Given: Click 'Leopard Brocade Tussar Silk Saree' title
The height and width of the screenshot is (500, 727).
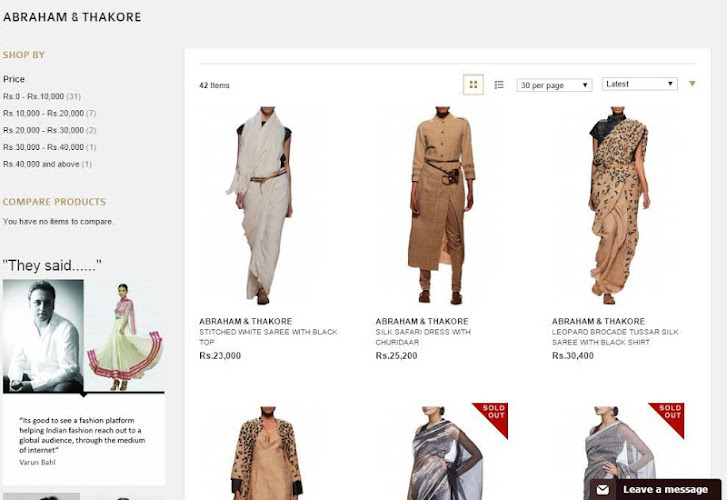Looking at the screenshot, I should pos(615,337).
